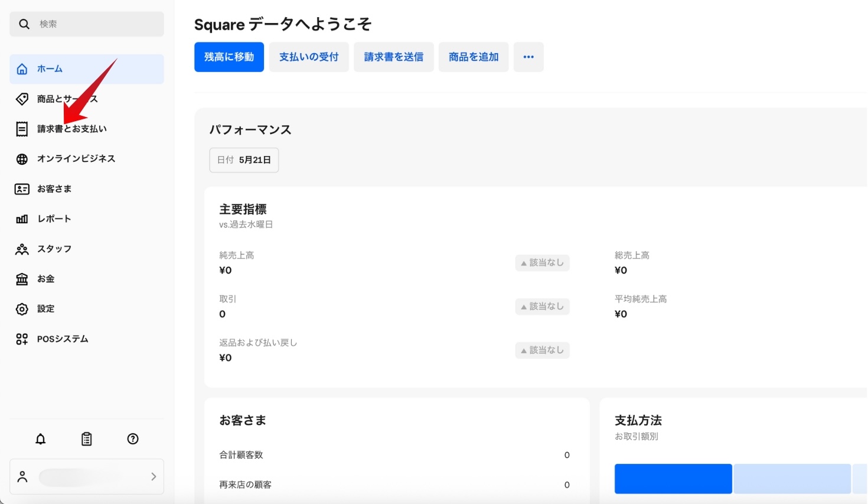Image resolution: width=868 pixels, height=504 pixels.
Task: Click the 主要指標 heading
Action: (x=243, y=210)
